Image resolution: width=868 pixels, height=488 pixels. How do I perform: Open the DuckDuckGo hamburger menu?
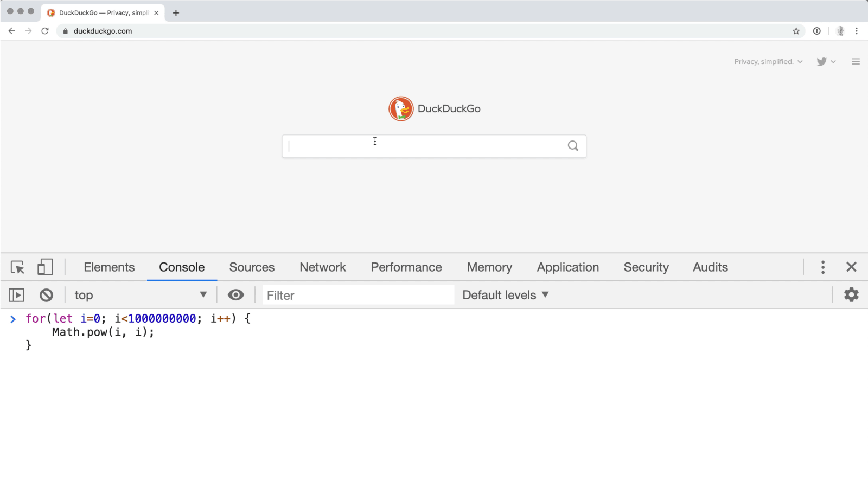(x=856, y=61)
